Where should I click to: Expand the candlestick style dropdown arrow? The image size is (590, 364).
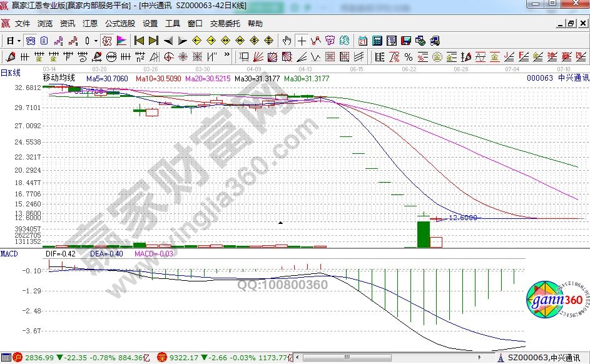point(96,41)
